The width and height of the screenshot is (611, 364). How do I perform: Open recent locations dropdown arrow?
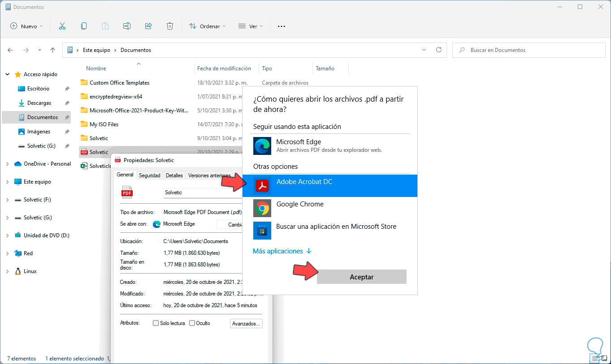tap(39, 50)
